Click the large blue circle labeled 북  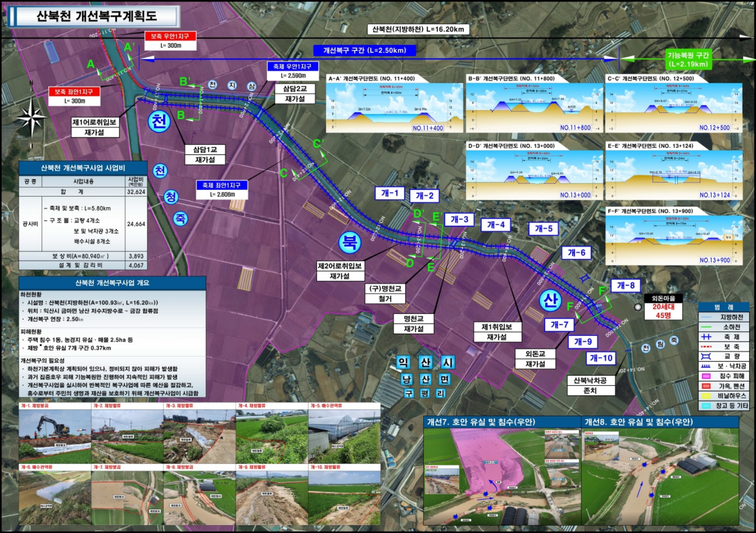350,243
